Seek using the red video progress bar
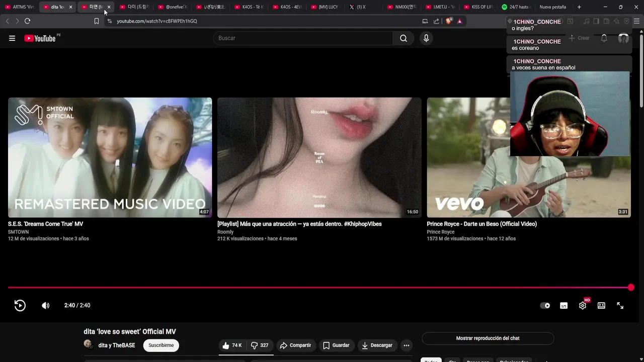Image resolution: width=644 pixels, height=362 pixels. 319,288
